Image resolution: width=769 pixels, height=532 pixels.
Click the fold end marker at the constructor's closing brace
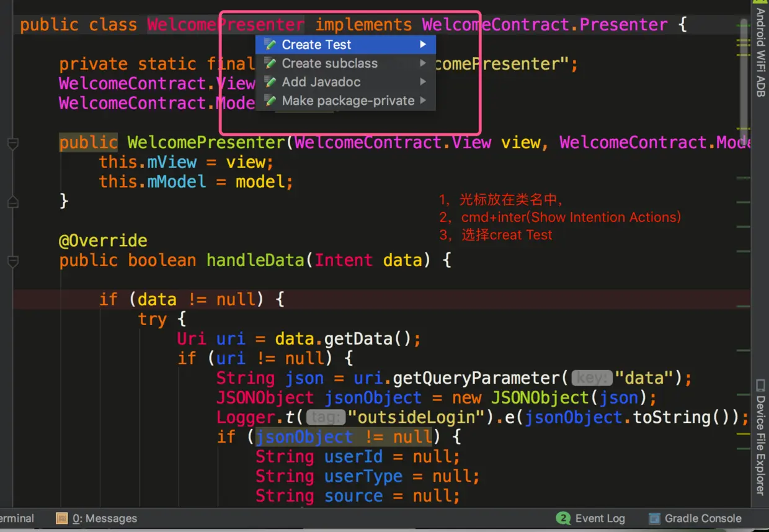pyautogui.click(x=12, y=202)
